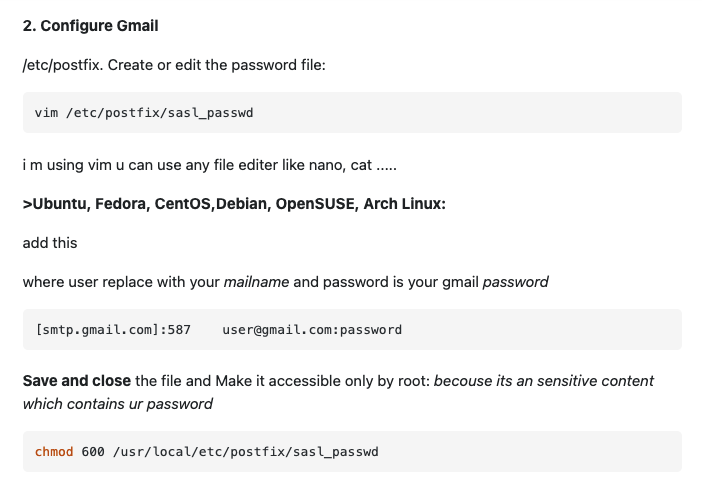The width and height of the screenshot is (702, 489).
Task: Click 'user@gmail.com:password' text in code
Action: 312,330
